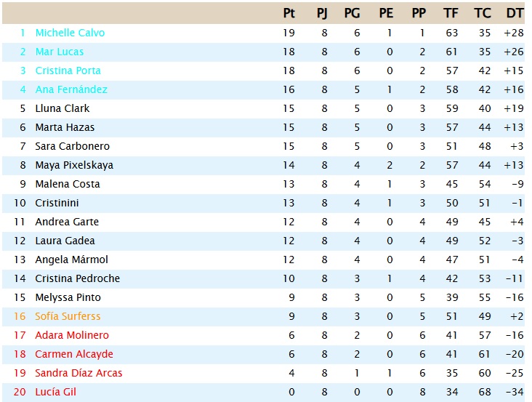Click the PP column header
Image resolution: width=532 pixels, height=402 pixels.
(x=419, y=13)
